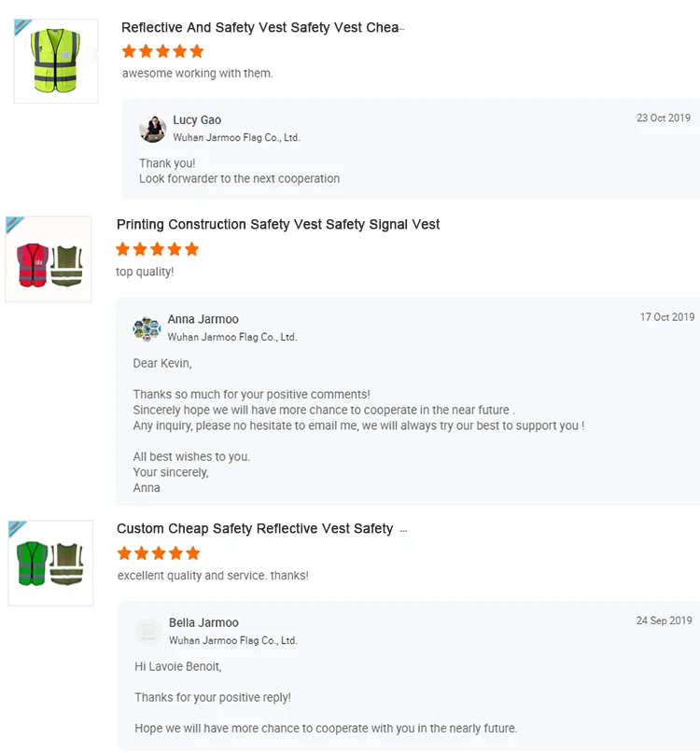The width and height of the screenshot is (700, 753).
Task: Open the yellow safety vest thumbnail
Action: tap(56, 62)
